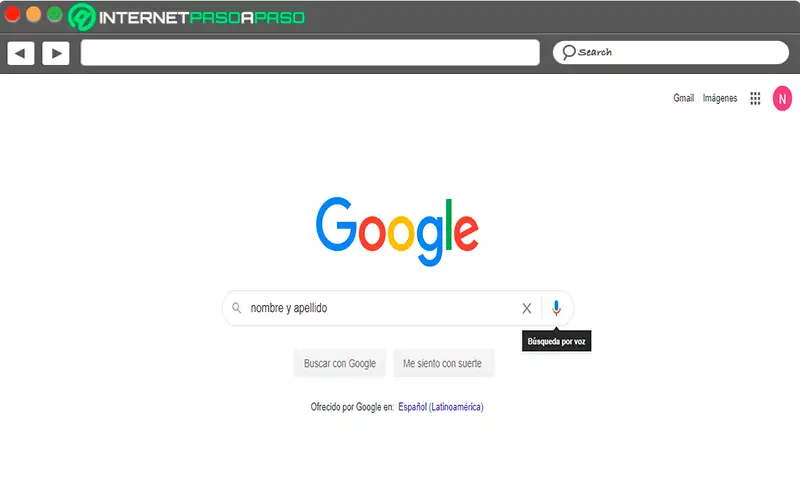Focus the empty browser address bar
The image size is (800, 500).
(310, 53)
